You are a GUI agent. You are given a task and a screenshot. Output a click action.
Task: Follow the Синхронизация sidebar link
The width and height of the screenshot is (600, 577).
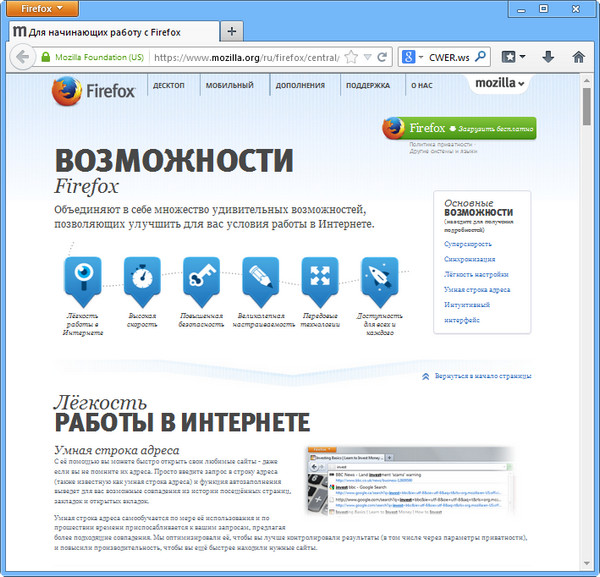click(x=470, y=259)
